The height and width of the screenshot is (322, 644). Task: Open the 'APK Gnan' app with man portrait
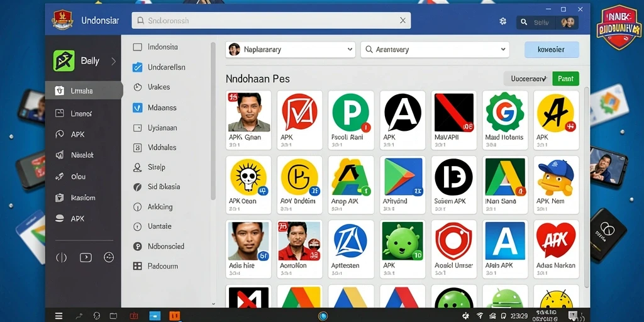[248, 120]
